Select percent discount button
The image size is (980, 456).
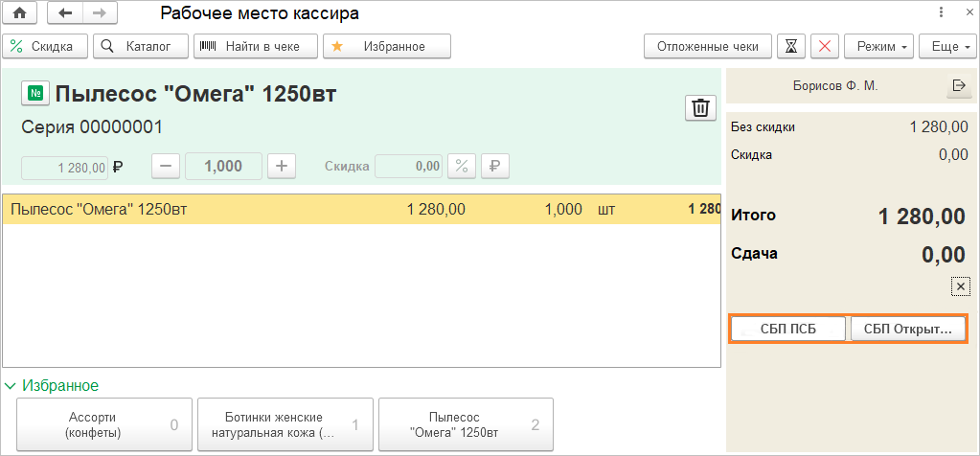(x=461, y=167)
